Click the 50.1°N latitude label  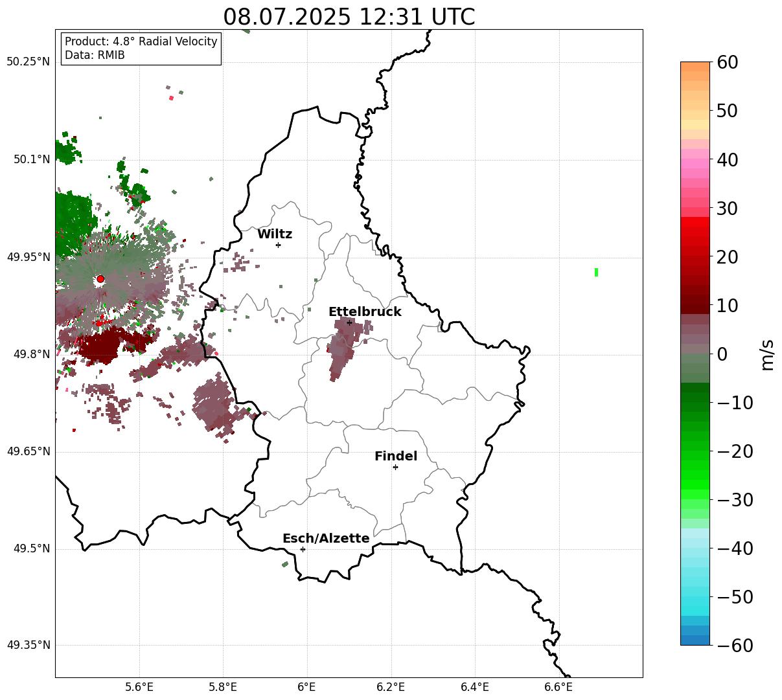point(31,159)
